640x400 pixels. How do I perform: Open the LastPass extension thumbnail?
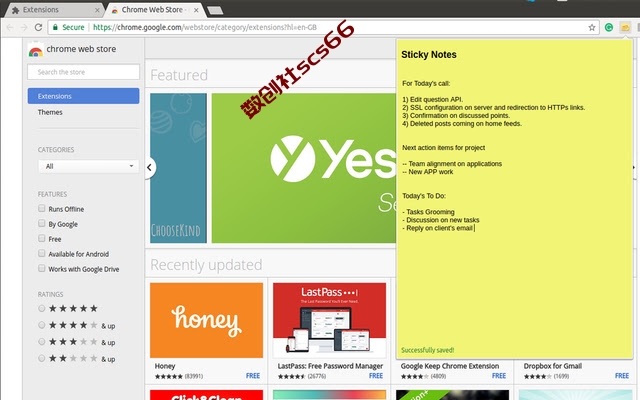click(x=329, y=320)
